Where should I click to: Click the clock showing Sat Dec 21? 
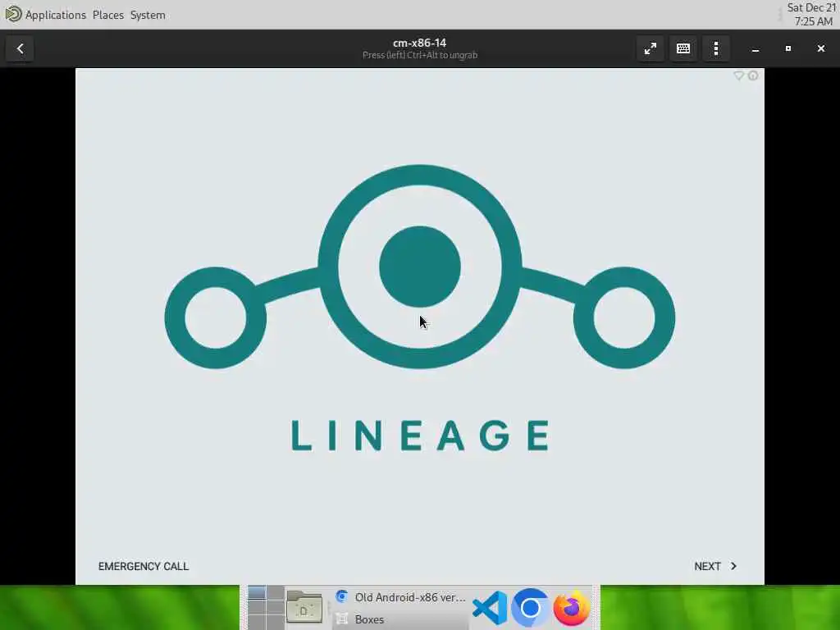click(811, 15)
